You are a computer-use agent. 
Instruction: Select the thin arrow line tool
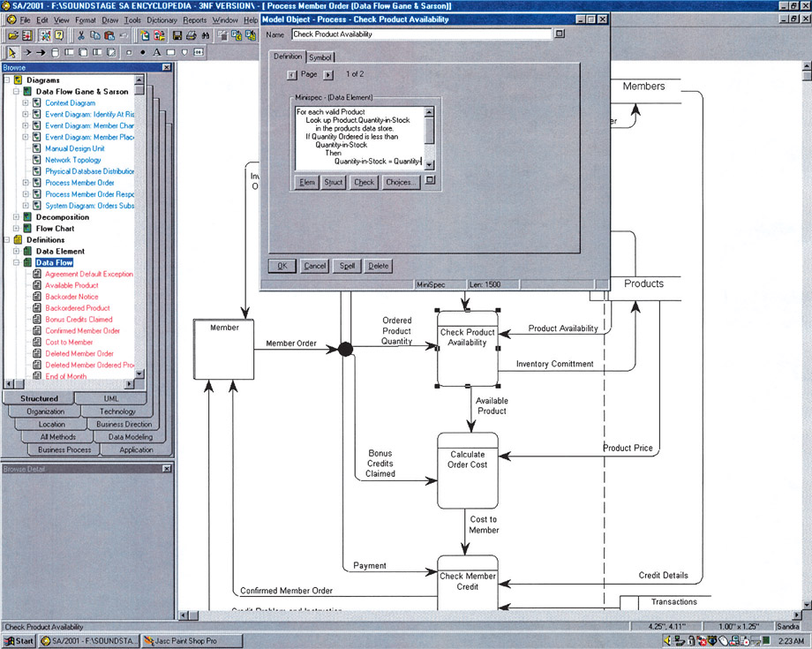click(x=27, y=52)
